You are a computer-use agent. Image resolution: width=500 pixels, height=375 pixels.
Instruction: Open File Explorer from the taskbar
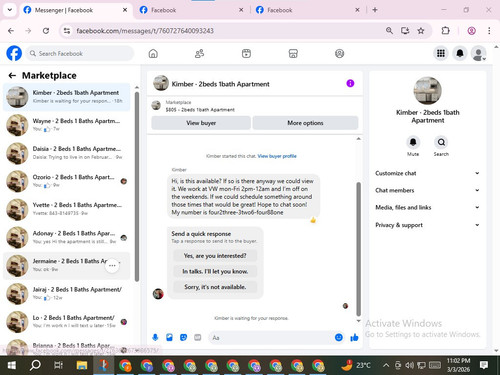coord(82,365)
